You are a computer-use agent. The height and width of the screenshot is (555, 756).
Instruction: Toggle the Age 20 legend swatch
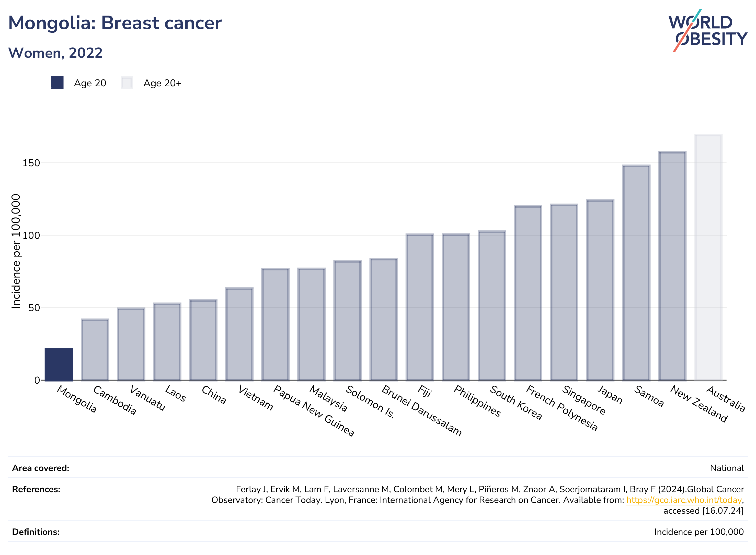(x=57, y=83)
